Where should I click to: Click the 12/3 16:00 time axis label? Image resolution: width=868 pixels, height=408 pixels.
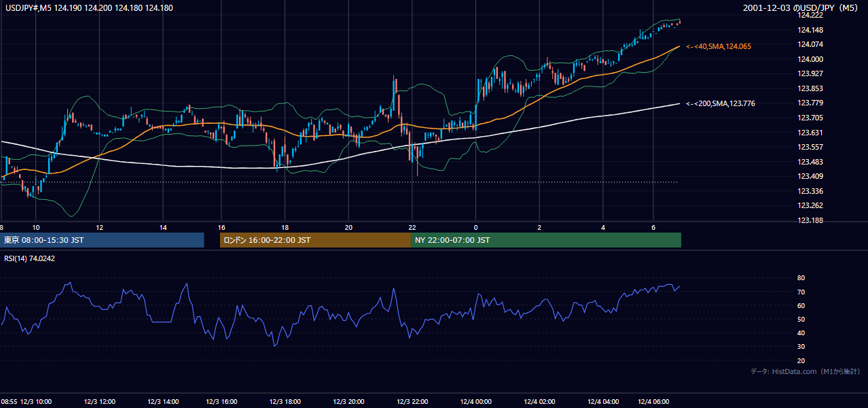pos(222,401)
